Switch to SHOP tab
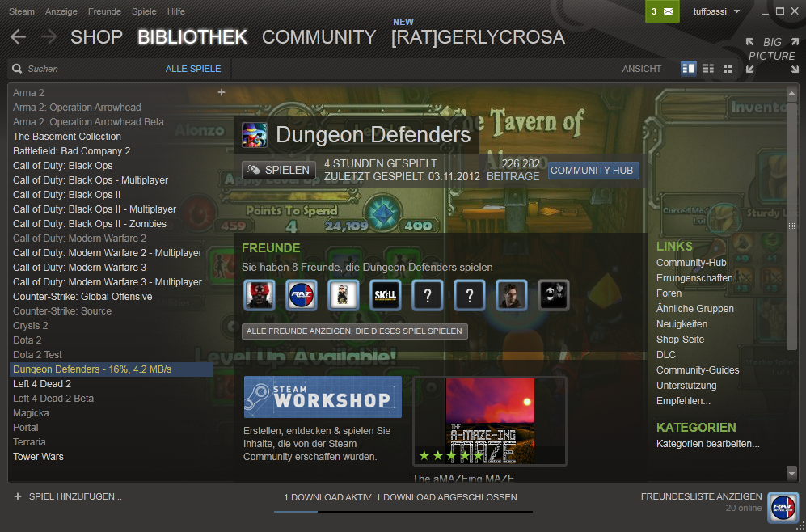Viewport: 806px width, 532px height. [x=97, y=37]
